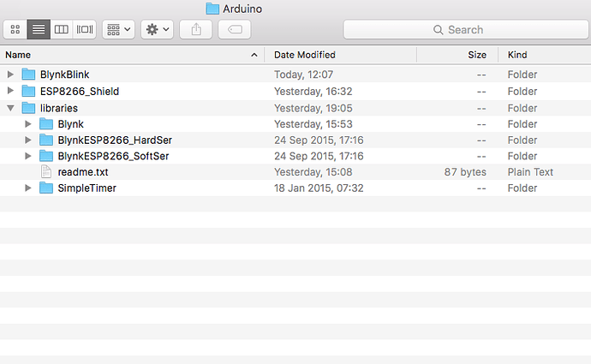Screen dimensions: 591x364
Task: Select the BlynkBlink name
Action: coord(65,75)
